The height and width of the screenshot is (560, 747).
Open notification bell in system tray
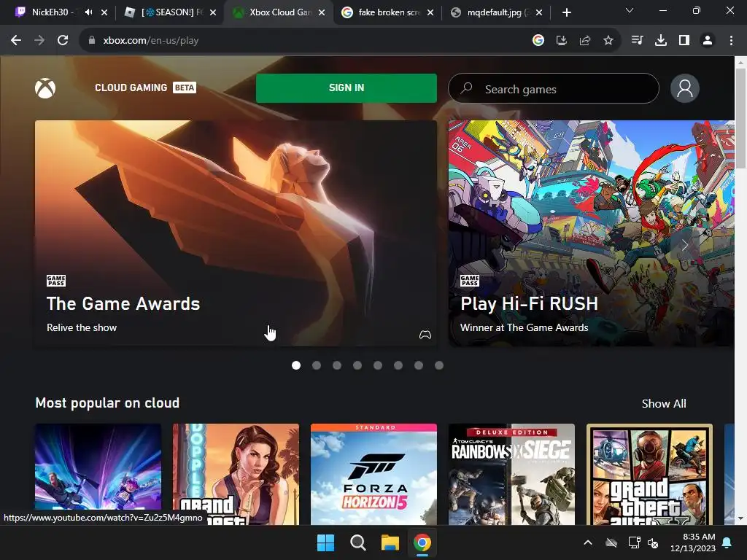(727, 542)
